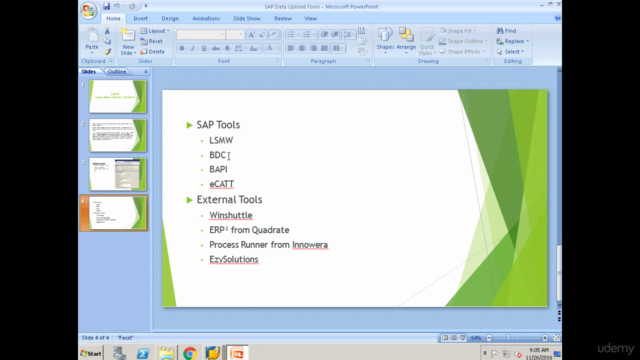This screenshot has height=360, width=640.
Task: Zoom out with the minus button
Action: (x=489, y=338)
